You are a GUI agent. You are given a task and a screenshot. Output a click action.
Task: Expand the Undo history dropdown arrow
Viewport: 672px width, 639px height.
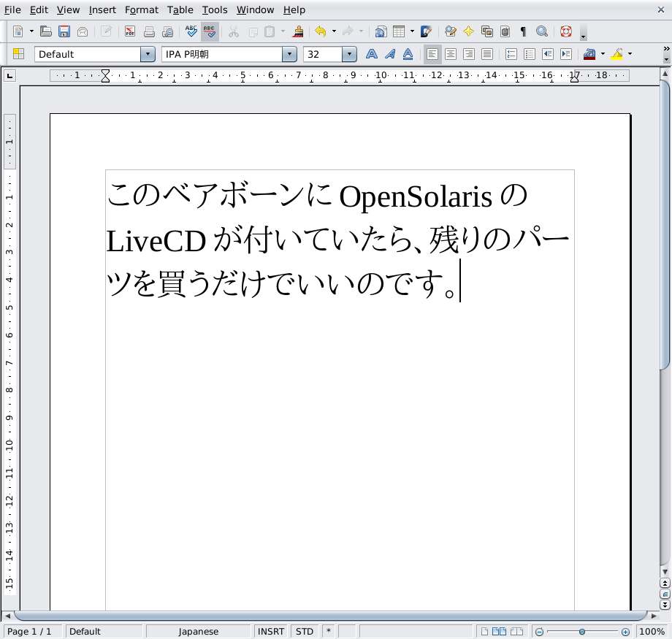point(334,31)
